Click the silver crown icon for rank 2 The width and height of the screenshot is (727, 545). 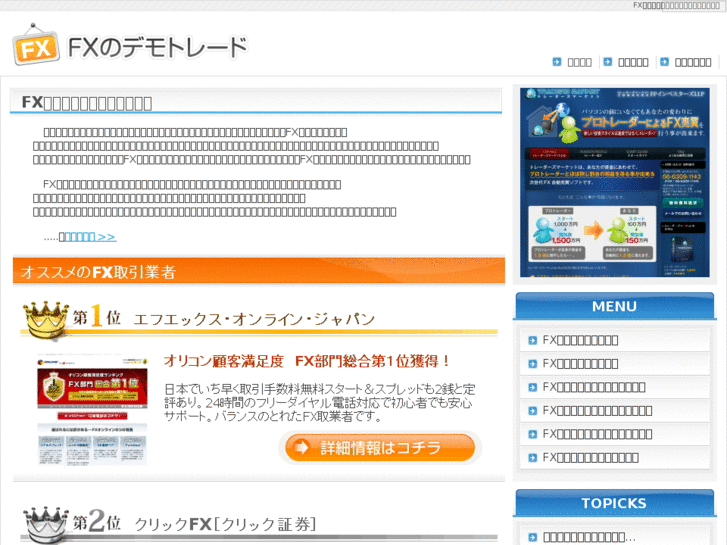coord(45,525)
